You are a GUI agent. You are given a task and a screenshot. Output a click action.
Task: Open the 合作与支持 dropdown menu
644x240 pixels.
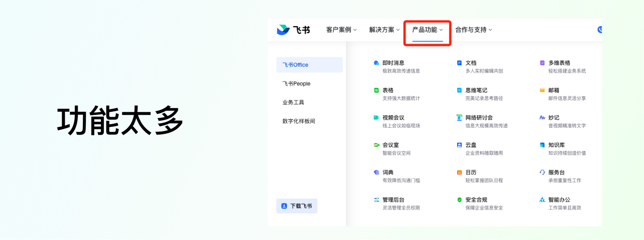click(x=473, y=30)
